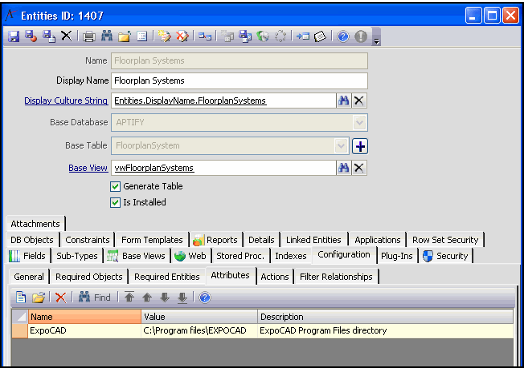Select the Base Views tab
The height and width of the screenshot is (376, 528).
click(x=137, y=256)
